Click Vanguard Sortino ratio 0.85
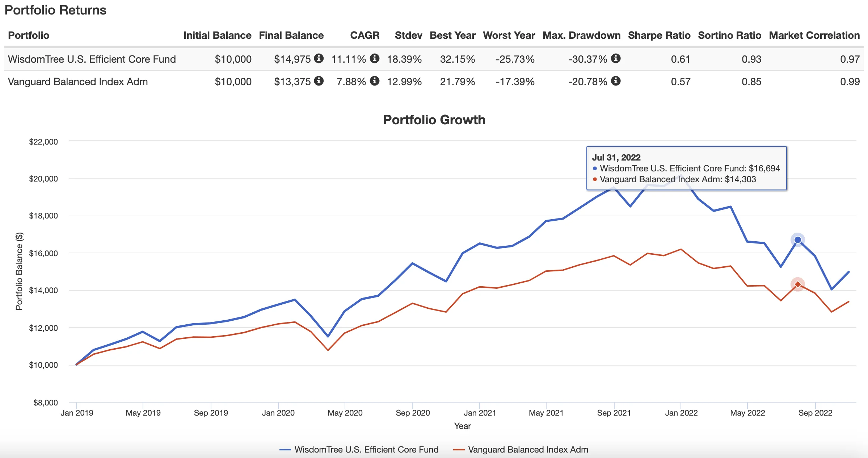The image size is (868, 458). [x=751, y=82]
